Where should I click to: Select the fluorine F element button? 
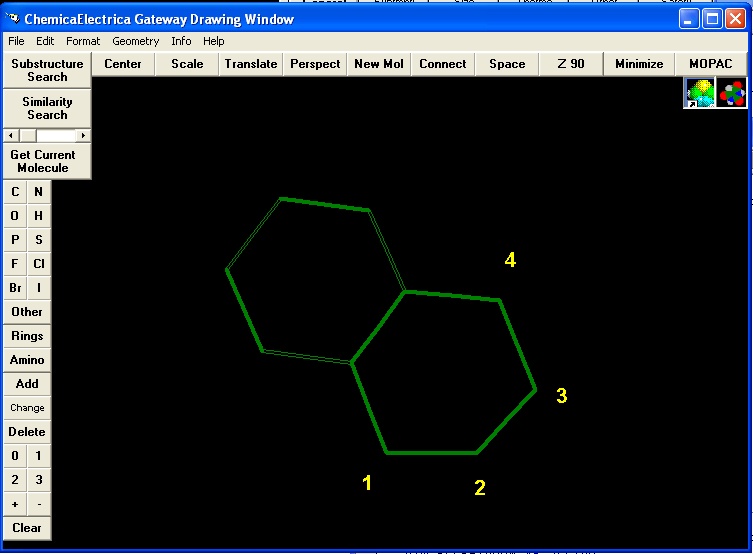pyautogui.click(x=15, y=264)
